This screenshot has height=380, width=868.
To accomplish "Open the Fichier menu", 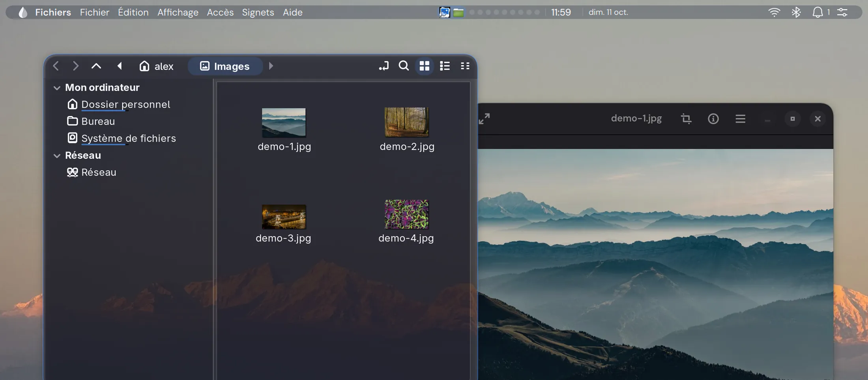I will [x=94, y=12].
